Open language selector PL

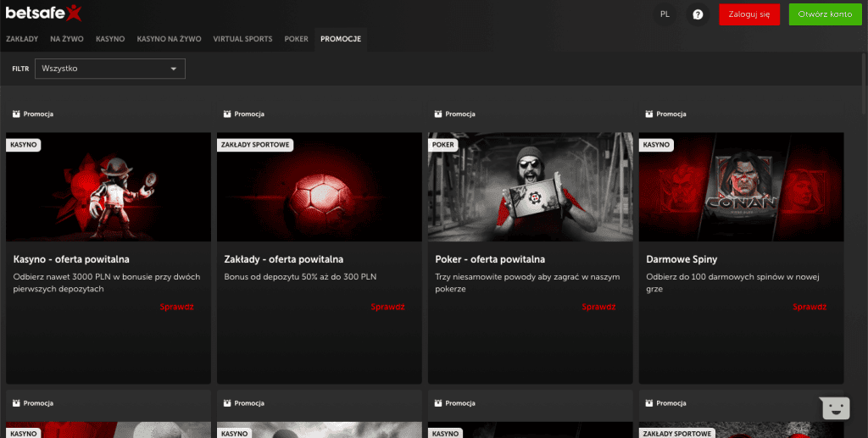pos(665,15)
